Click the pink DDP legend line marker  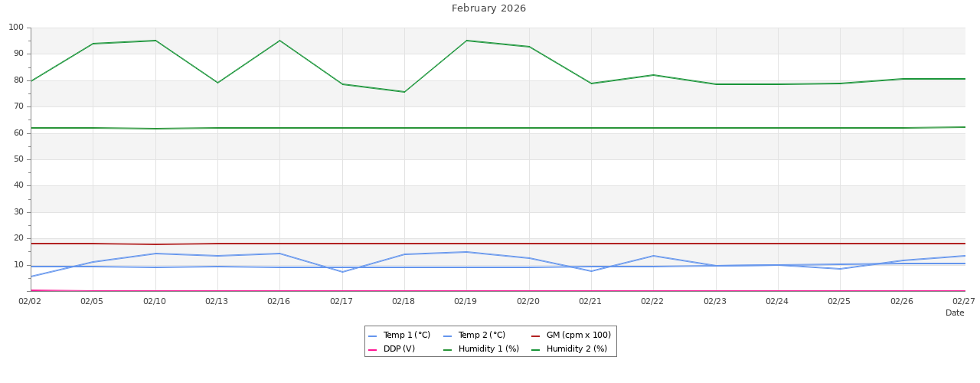pos(373,350)
